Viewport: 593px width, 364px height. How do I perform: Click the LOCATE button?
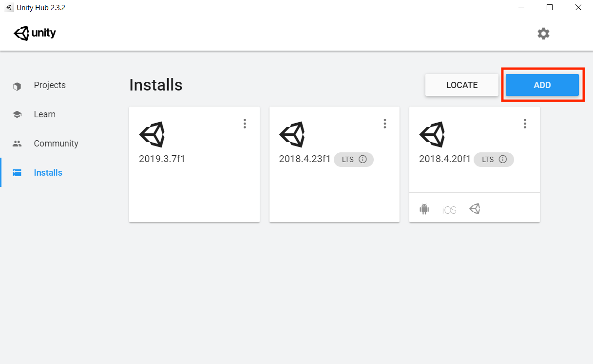461,85
